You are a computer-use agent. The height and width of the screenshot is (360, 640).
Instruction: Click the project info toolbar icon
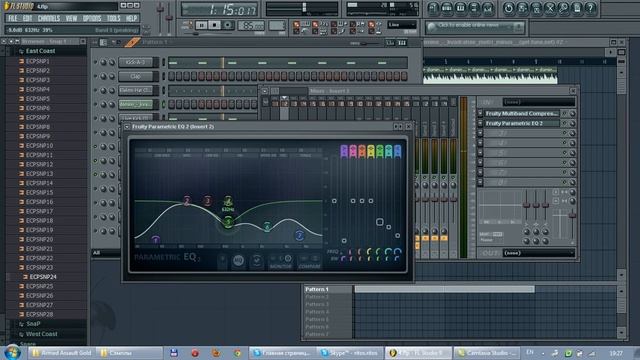coord(577,8)
